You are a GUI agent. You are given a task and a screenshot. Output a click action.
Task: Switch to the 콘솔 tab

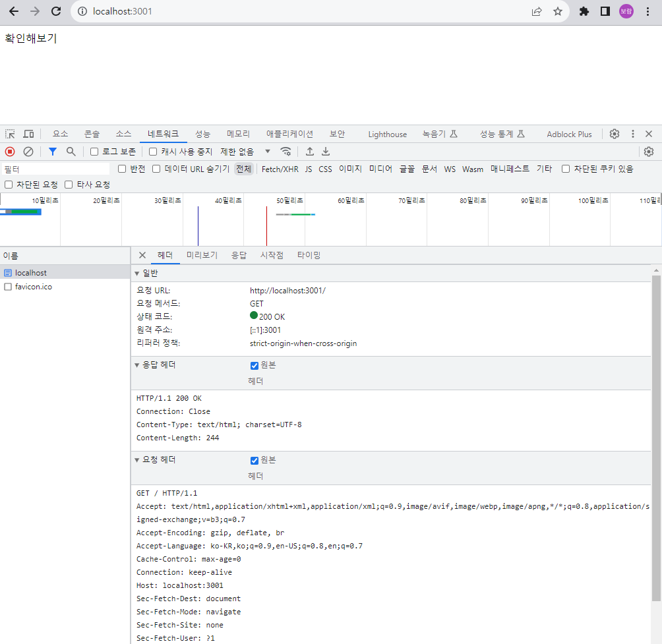[92, 134]
